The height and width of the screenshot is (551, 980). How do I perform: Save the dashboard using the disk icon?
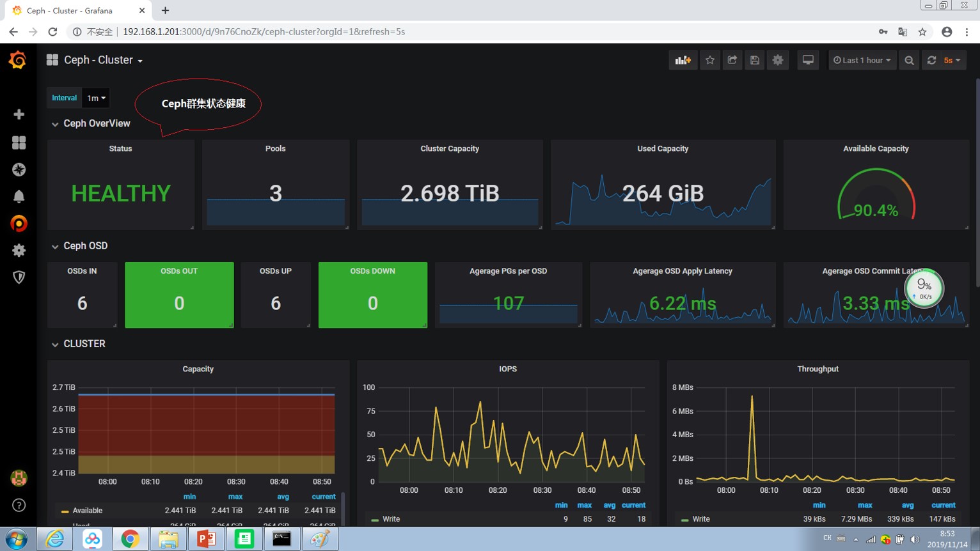755,60
